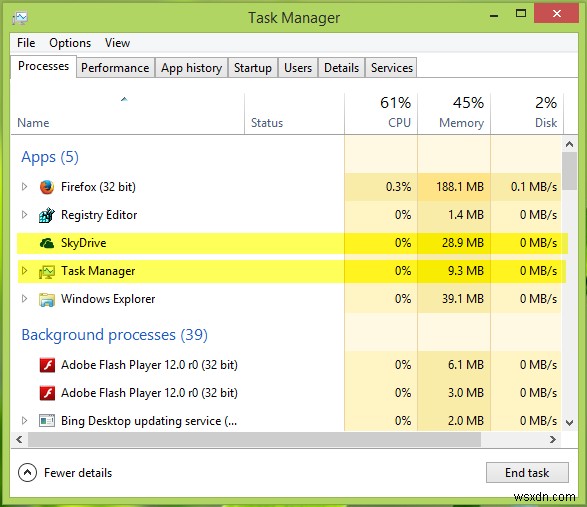Viewport: 587px width, 507px height.
Task: Expand the Firefox (32 bit) process group
Action: [x=24, y=186]
